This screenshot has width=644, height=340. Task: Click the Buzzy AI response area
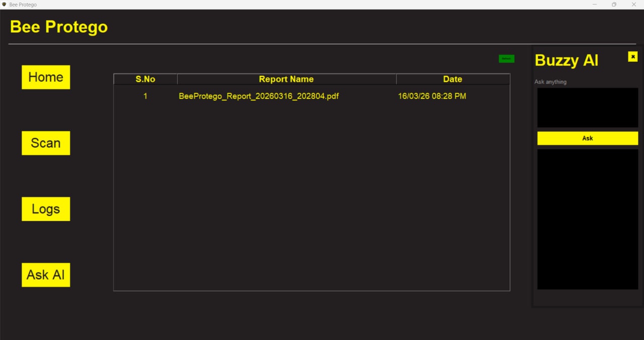click(587, 220)
